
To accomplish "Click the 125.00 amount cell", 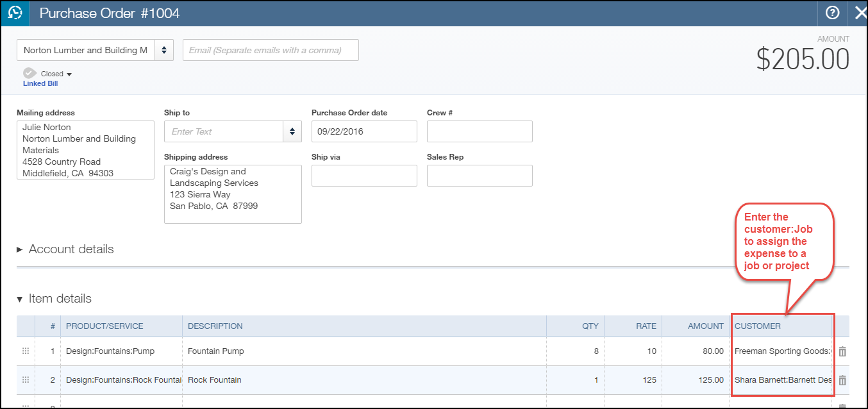I will [x=696, y=380].
